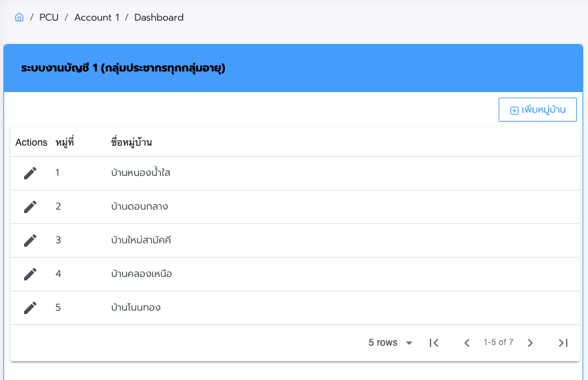The height and width of the screenshot is (380, 588).
Task: Click the 1-5 of 7 pagination label
Action: pyautogui.click(x=499, y=342)
